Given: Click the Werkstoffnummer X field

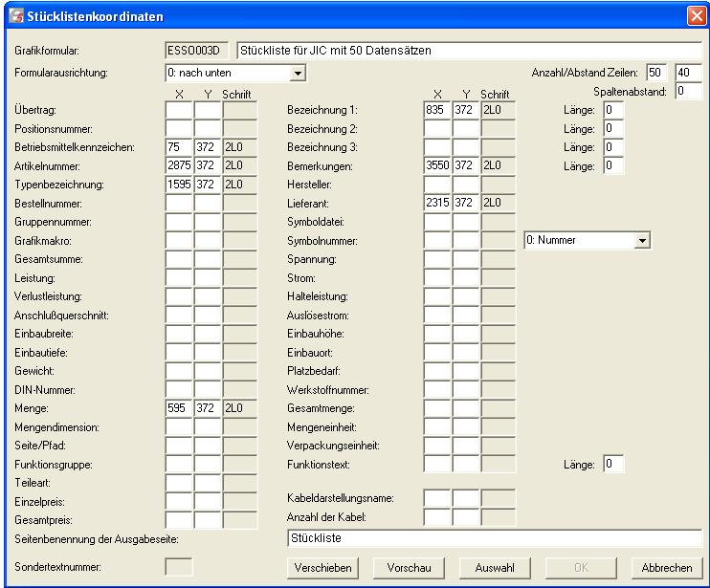Looking at the screenshot, I should click(437, 389).
